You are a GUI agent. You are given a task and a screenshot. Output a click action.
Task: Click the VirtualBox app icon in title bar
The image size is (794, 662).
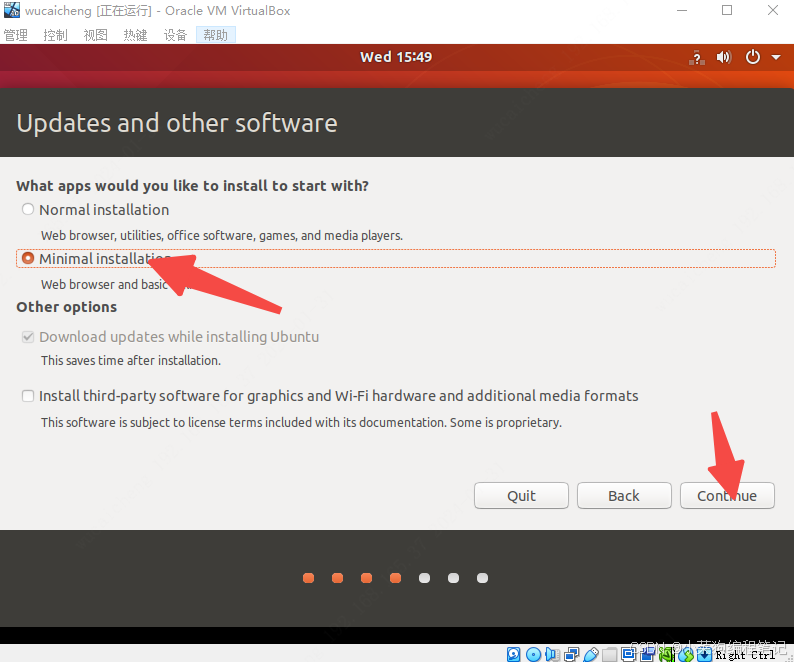[11, 10]
